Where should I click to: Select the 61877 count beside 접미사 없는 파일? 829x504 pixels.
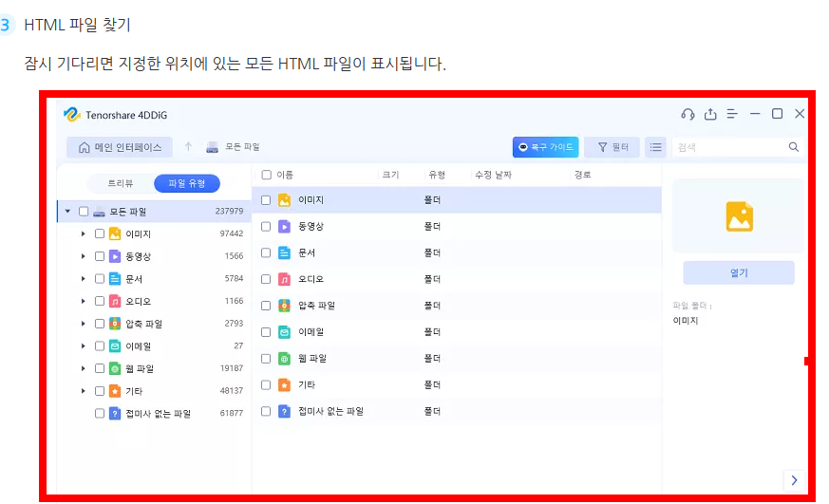coord(232,413)
